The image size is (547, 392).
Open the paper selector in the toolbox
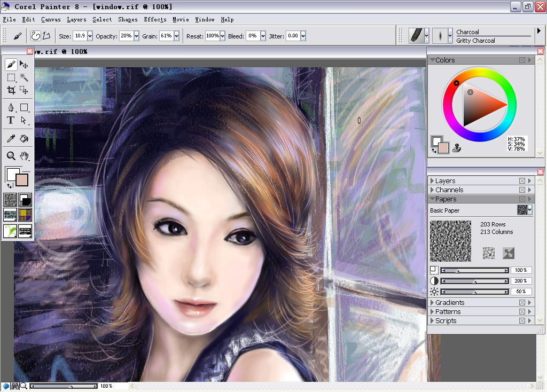coord(10,200)
